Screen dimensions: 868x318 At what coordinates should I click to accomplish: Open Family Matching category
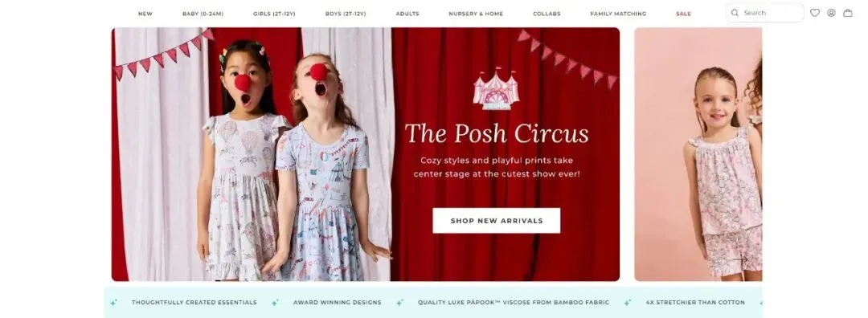(x=618, y=14)
